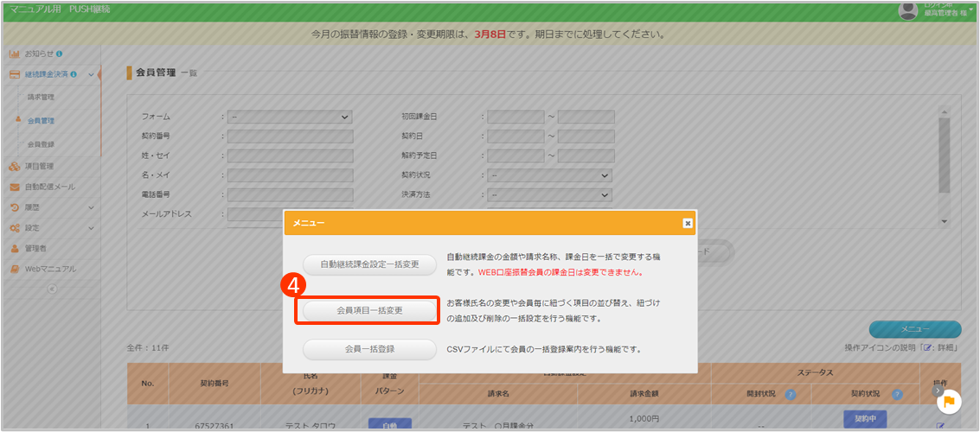Viewport: 980px width, 432px height.
Task: Open the Webマニュアル sidebar item
Action: 49,269
